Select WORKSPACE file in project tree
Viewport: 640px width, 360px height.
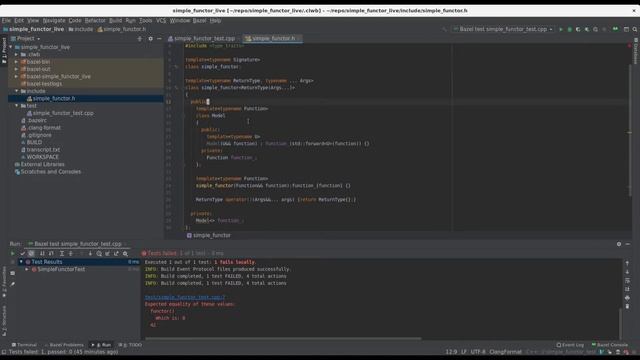42,157
